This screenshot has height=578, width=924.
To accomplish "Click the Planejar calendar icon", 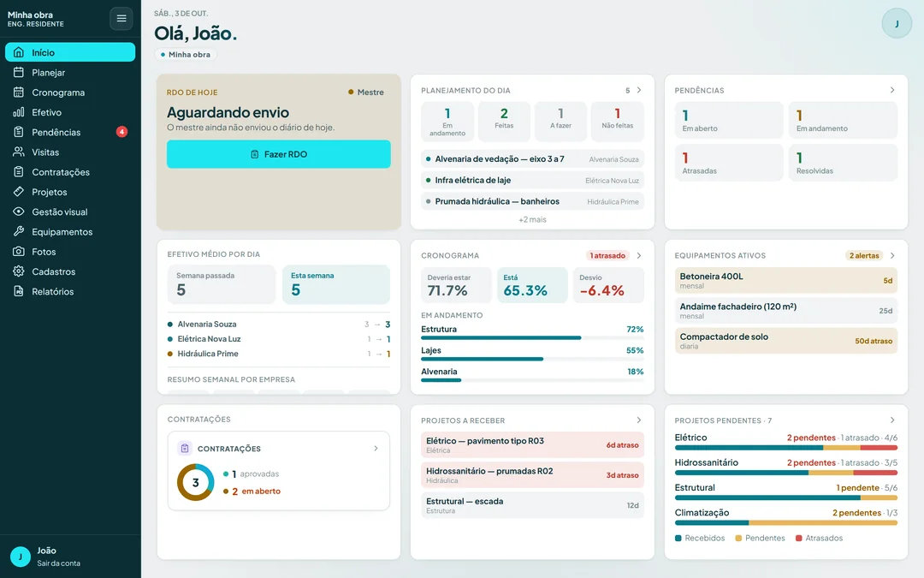I will click(19, 73).
